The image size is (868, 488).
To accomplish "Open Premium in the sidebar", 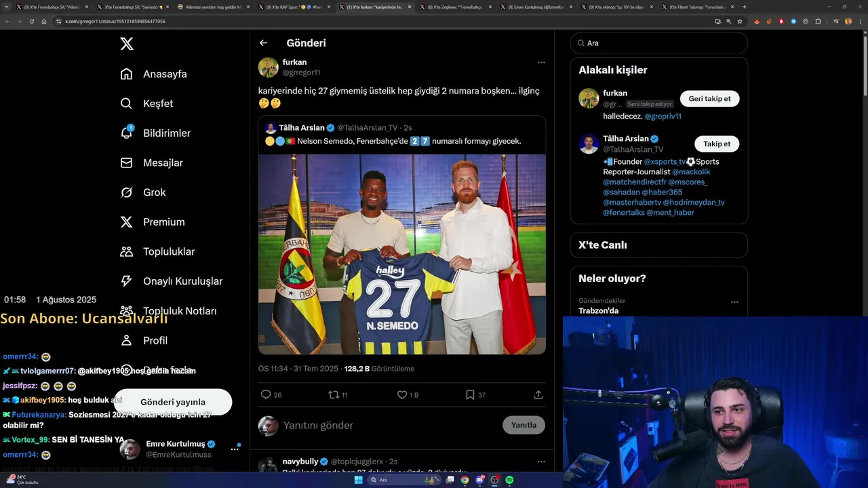I will coord(153,222).
